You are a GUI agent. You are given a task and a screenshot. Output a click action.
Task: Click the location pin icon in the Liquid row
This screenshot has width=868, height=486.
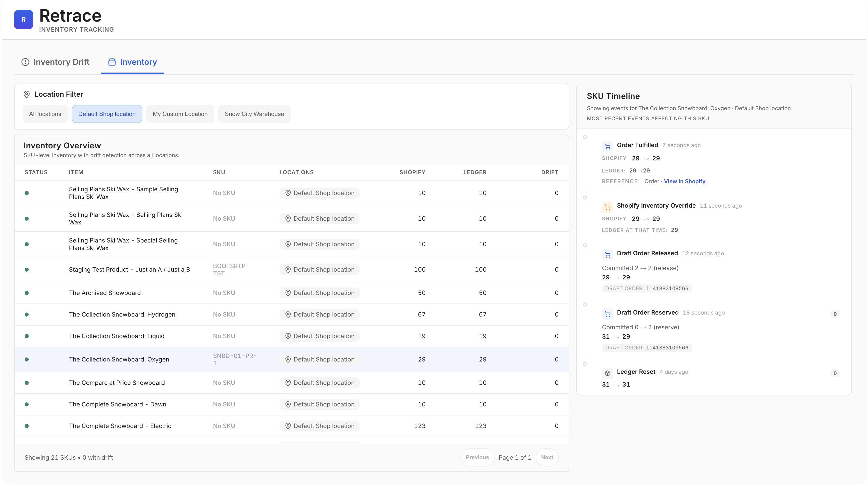click(x=288, y=336)
